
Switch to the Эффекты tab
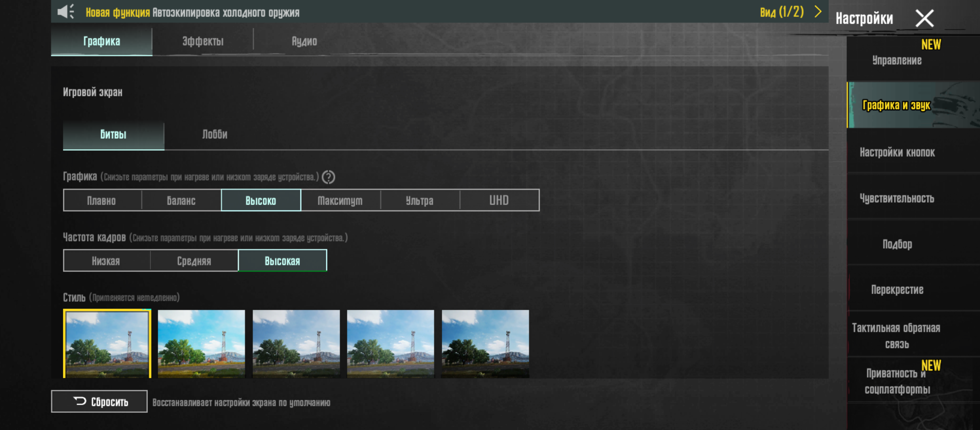(x=203, y=41)
